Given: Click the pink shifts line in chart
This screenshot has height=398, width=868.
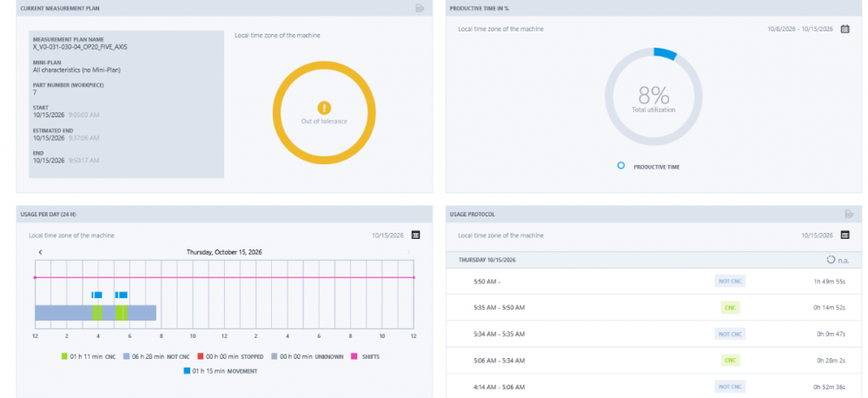Looking at the screenshot, I should (224, 277).
